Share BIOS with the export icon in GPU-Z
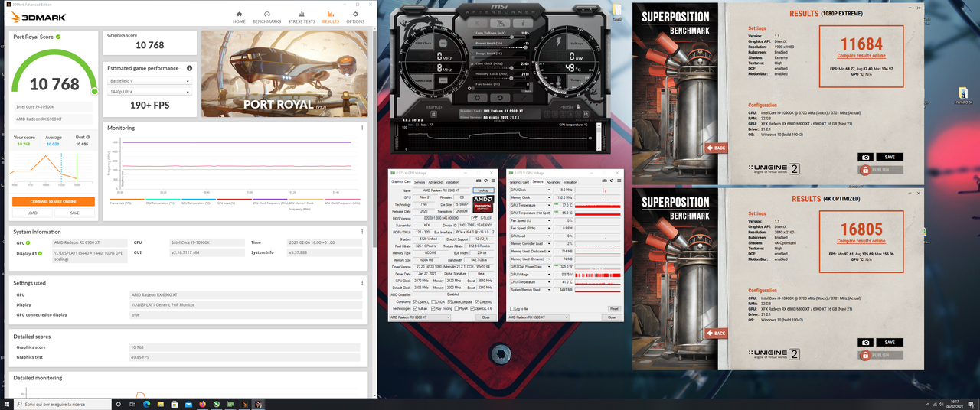Image resolution: width=980 pixels, height=410 pixels. [474, 218]
